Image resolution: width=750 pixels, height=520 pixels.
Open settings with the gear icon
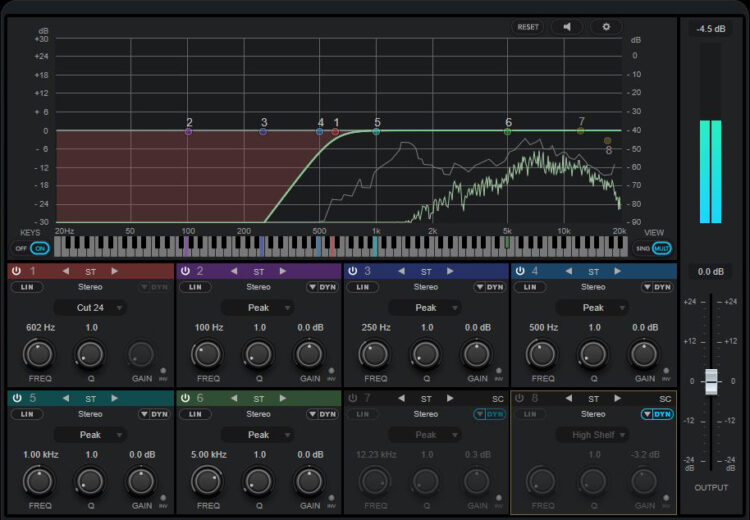(606, 27)
